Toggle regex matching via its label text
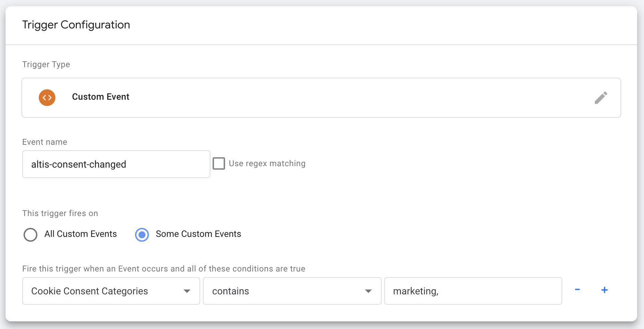The height and width of the screenshot is (329, 644). (267, 163)
